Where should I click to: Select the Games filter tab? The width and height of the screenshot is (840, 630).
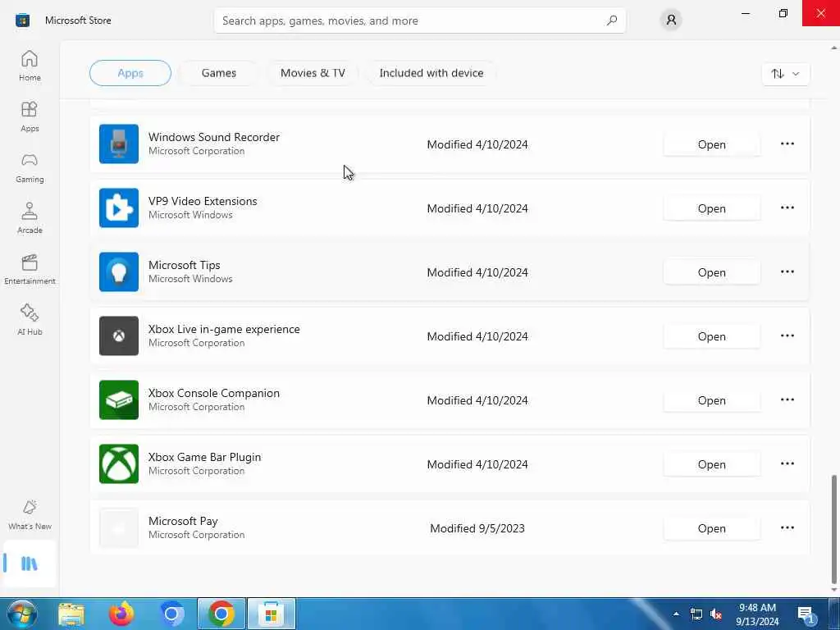(x=218, y=73)
